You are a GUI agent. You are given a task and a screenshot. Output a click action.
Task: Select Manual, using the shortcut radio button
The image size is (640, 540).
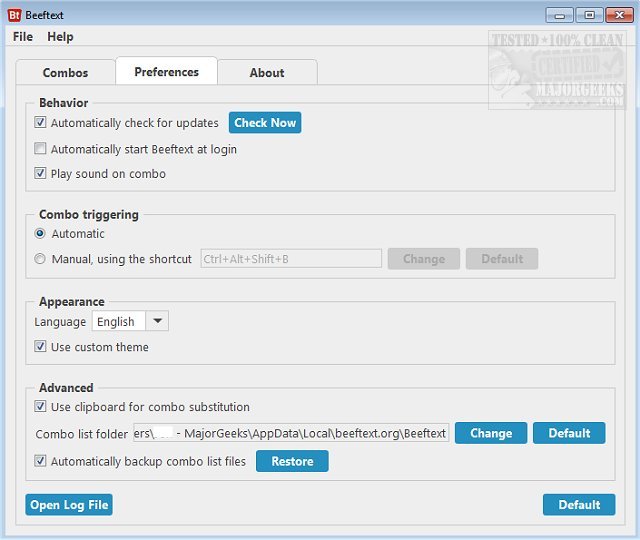click(x=40, y=259)
